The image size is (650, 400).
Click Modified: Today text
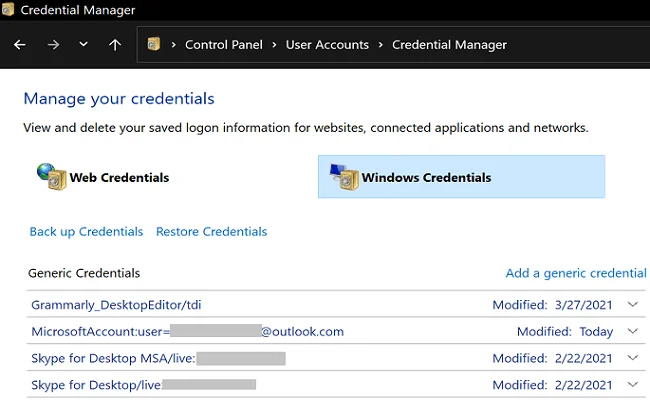click(565, 332)
